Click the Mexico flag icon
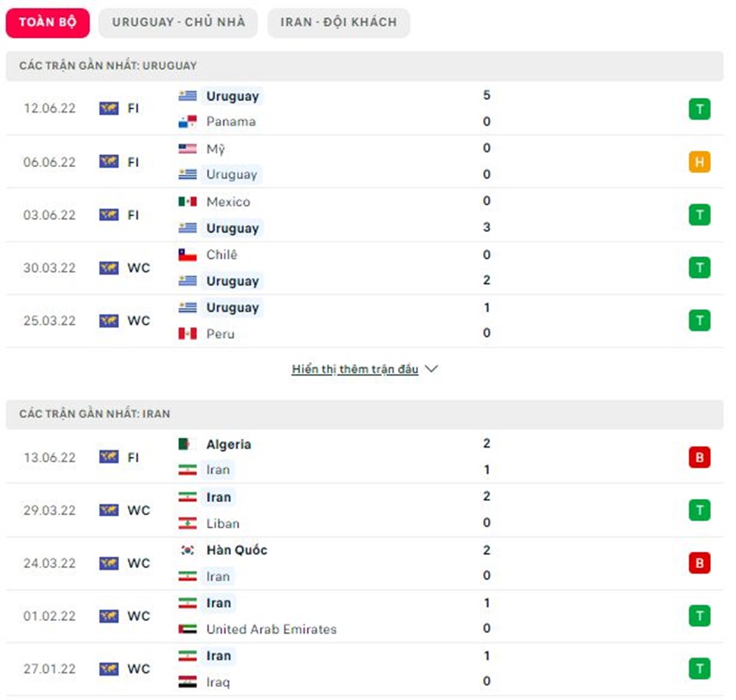This screenshot has width=736, height=700. coord(188,202)
